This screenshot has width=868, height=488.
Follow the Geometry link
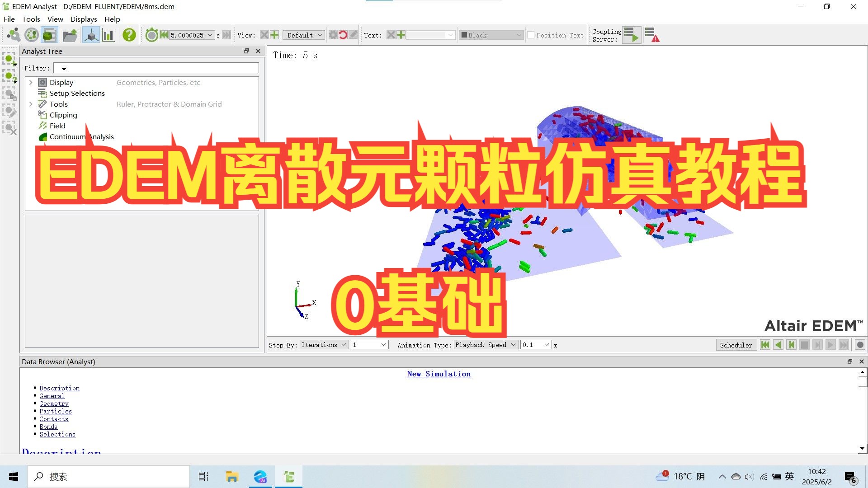point(54,404)
